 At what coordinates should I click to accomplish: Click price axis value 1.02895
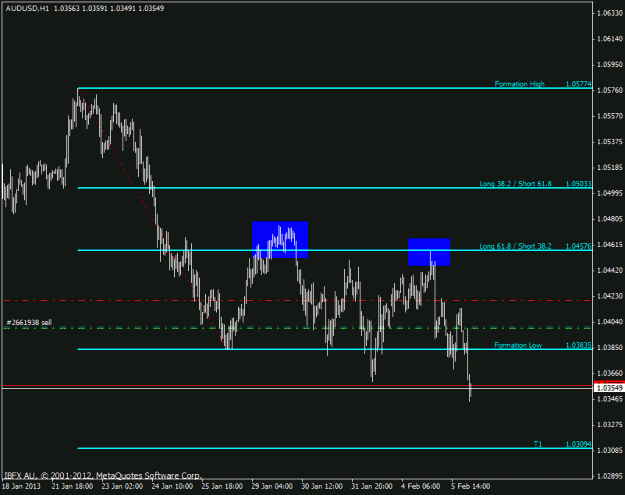pos(610,476)
